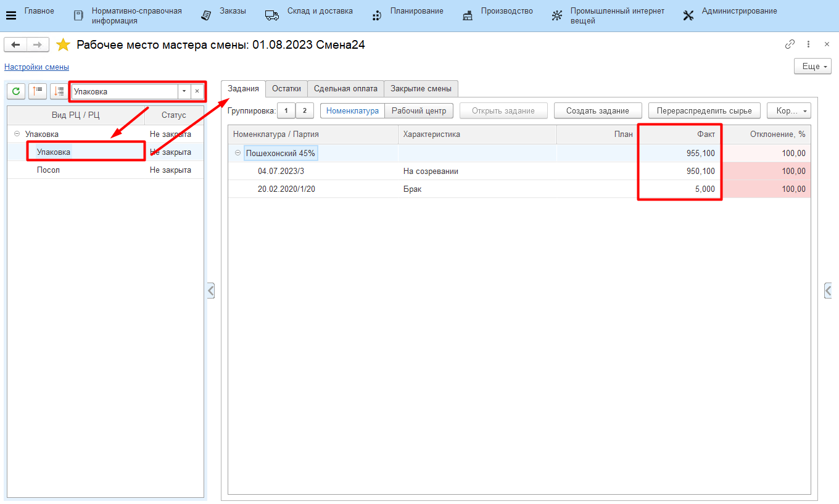
Task: Click the green refresh icon
Action: pos(16,91)
